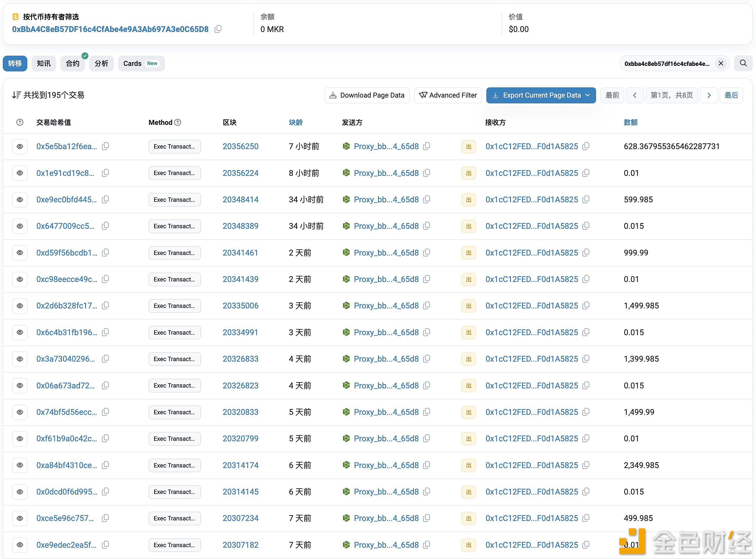
Task: Sort by the 数额 column header
Action: tap(631, 122)
